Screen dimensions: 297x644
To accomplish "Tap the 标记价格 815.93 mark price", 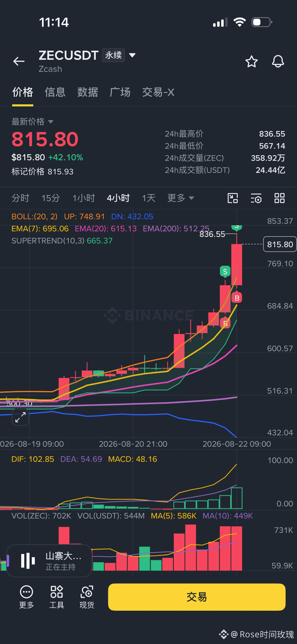I will pos(42,172).
